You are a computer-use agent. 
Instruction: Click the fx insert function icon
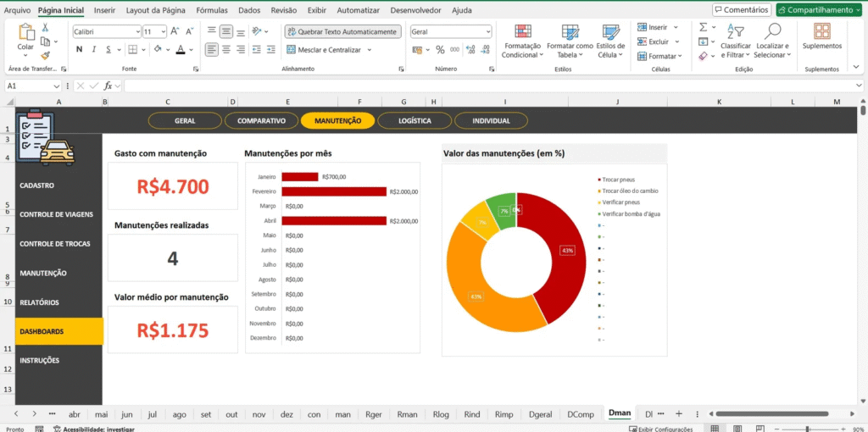[x=108, y=86]
